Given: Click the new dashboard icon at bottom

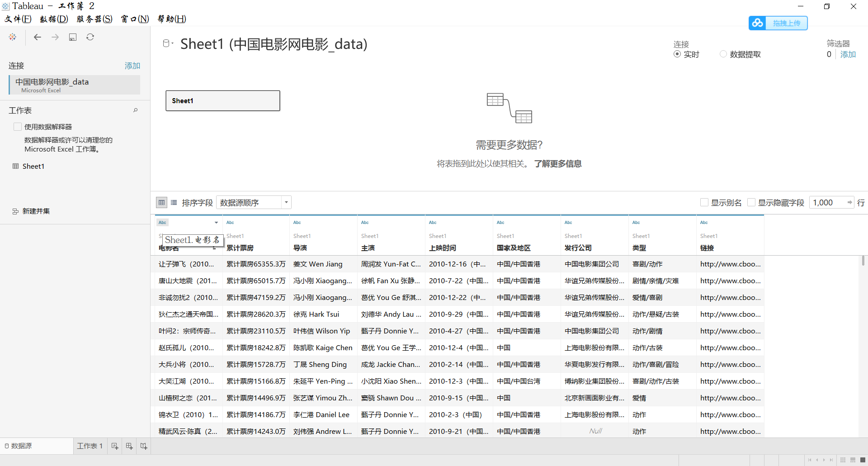Looking at the screenshot, I should pos(129,446).
